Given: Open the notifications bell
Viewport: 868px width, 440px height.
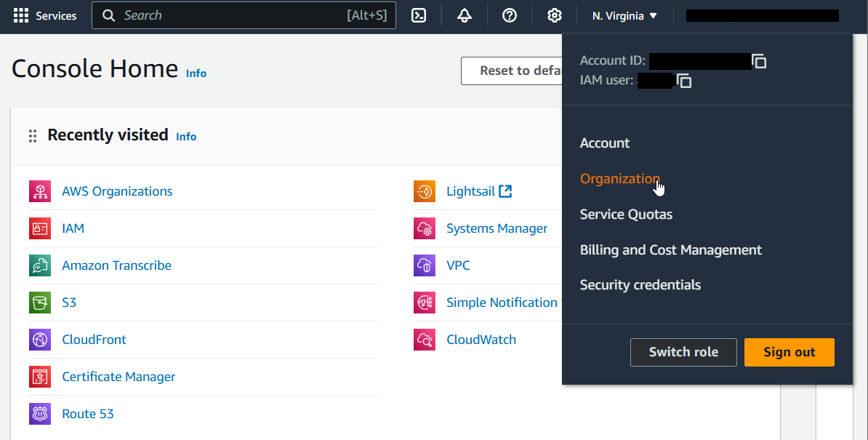Looking at the screenshot, I should point(465,15).
